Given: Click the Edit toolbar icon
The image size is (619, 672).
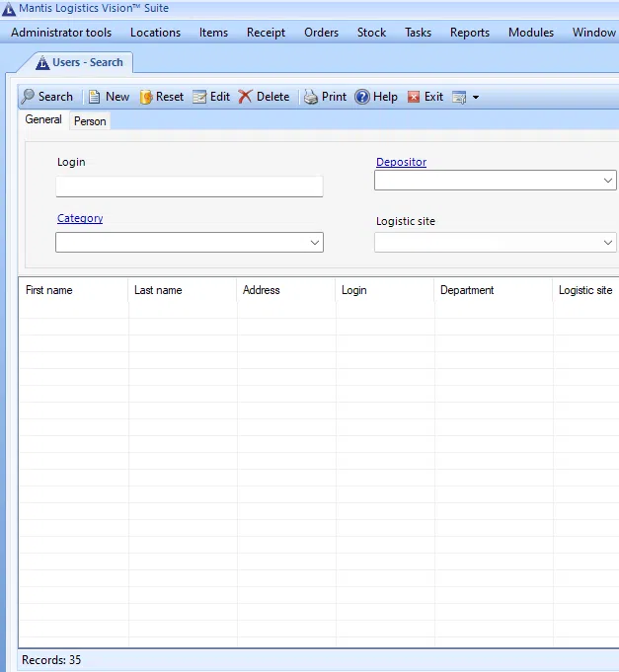Looking at the screenshot, I should pos(199,97).
